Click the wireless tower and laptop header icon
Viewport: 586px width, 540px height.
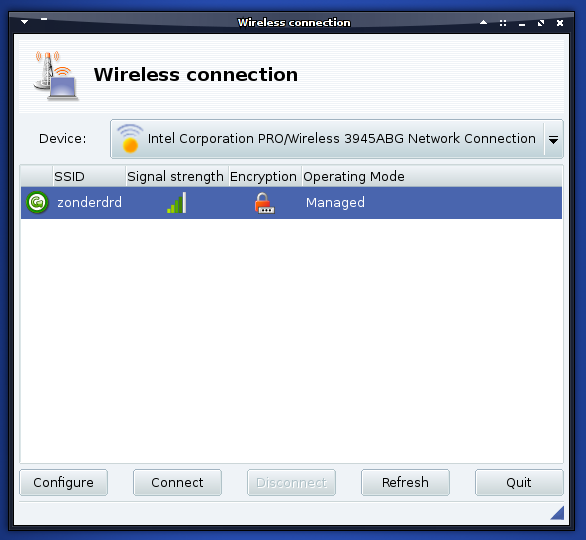click(56, 75)
